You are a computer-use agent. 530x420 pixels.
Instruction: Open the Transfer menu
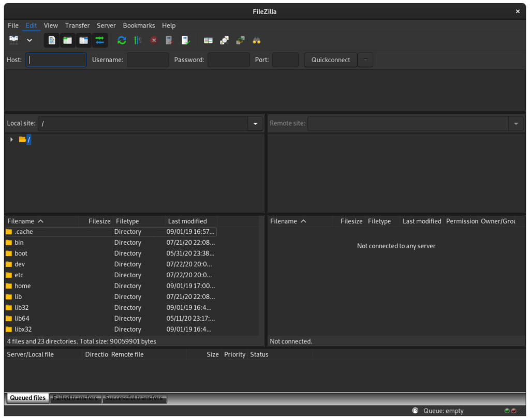77,25
